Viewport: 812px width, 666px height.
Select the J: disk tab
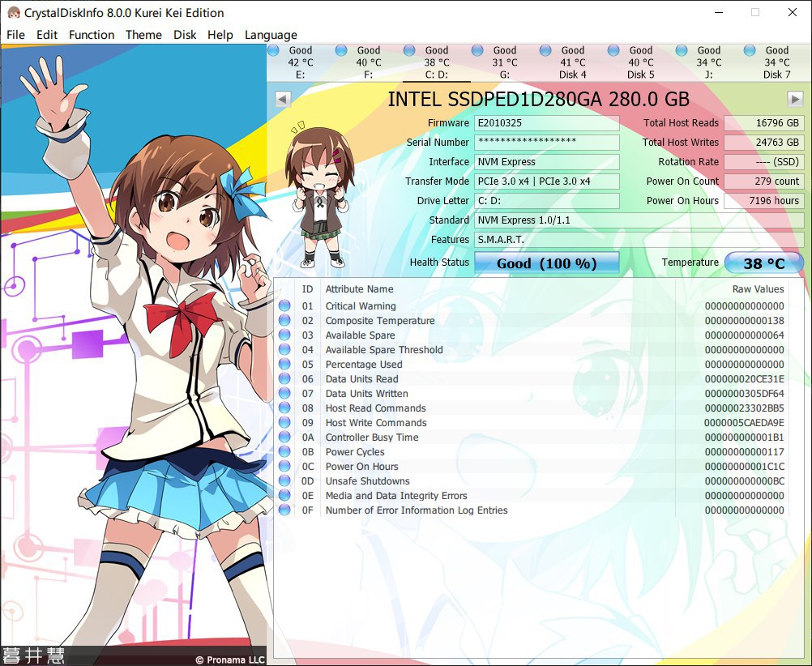[x=709, y=62]
